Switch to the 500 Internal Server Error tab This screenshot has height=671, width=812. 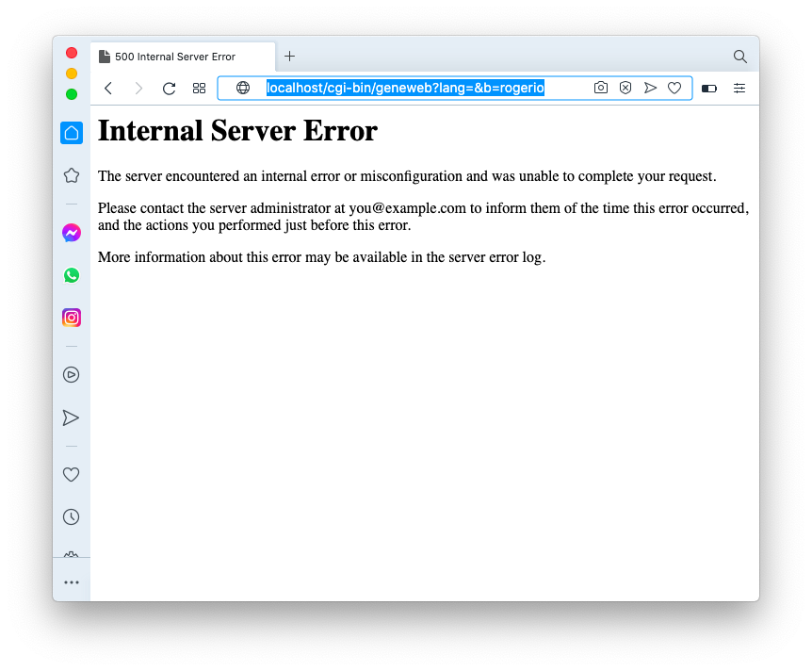[x=174, y=56]
